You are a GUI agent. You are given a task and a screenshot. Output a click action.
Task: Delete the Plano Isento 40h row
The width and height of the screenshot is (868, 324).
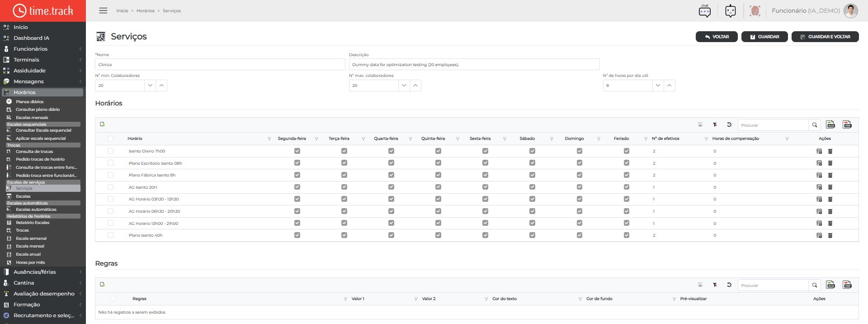[830, 235]
